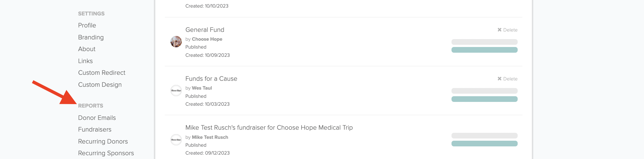
Task: Click the Wes Taul avatar logo
Action: click(176, 91)
